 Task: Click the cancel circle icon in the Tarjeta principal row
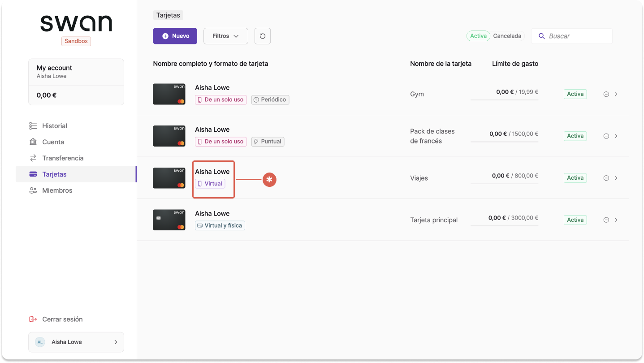point(606,220)
